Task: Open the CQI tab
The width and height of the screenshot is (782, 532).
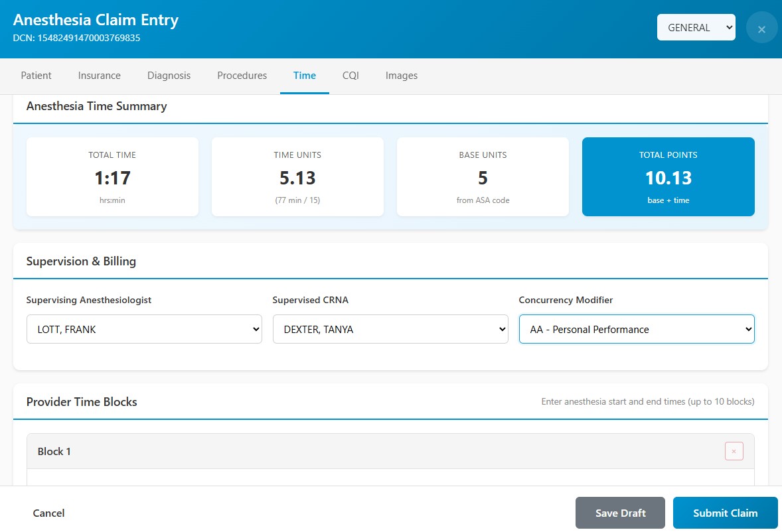Action: (350, 76)
